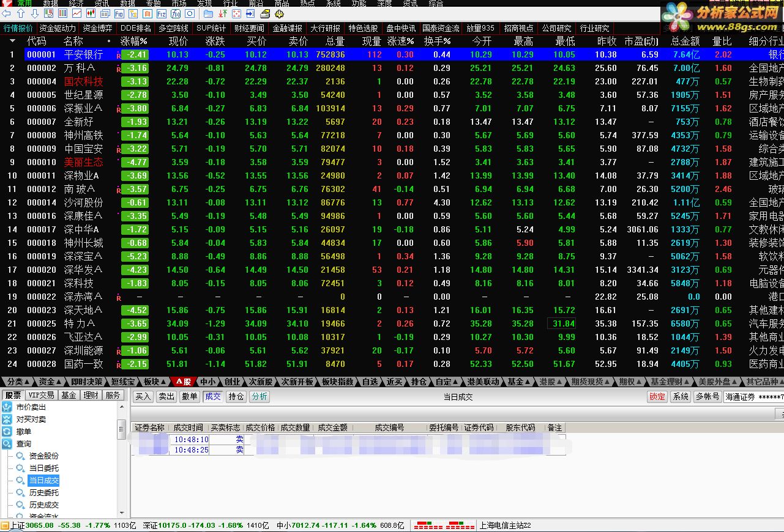Viewport: 784px width, 532px height.
Task: Switch to the 资金驱动力 tab
Action: coord(58,28)
